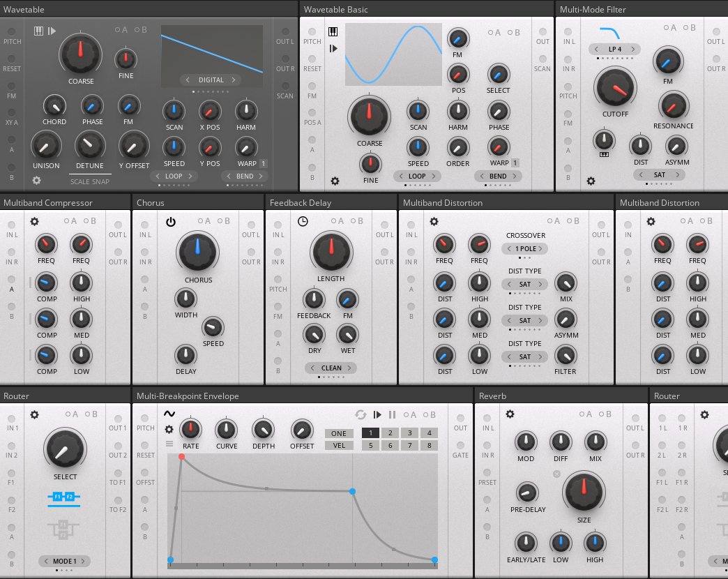Select envelope slot 5

tap(371, 446)
